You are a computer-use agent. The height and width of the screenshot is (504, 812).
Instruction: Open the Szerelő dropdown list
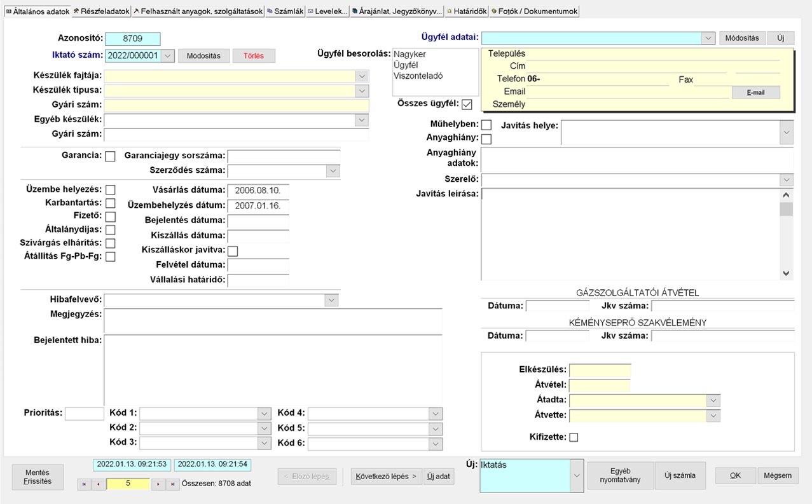(x=787, y=180)
